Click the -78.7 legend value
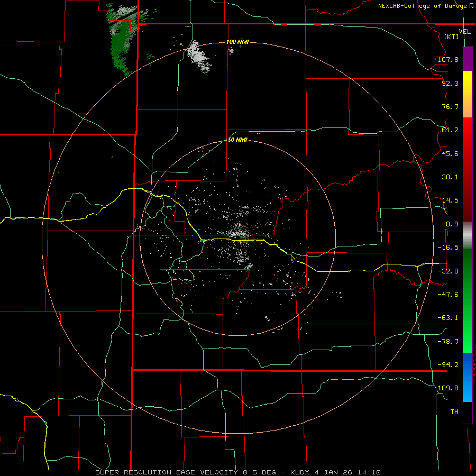The image size is (476, 476). [x=448, y=342]
